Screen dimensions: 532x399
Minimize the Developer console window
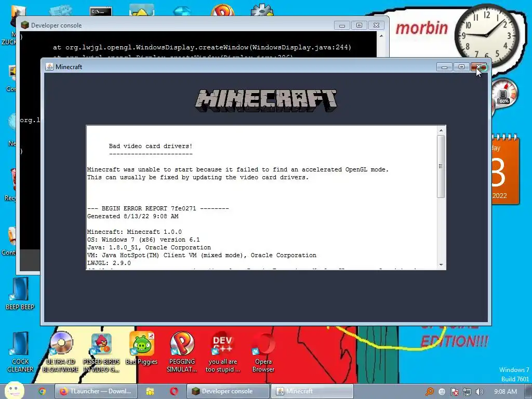point(342,25)
